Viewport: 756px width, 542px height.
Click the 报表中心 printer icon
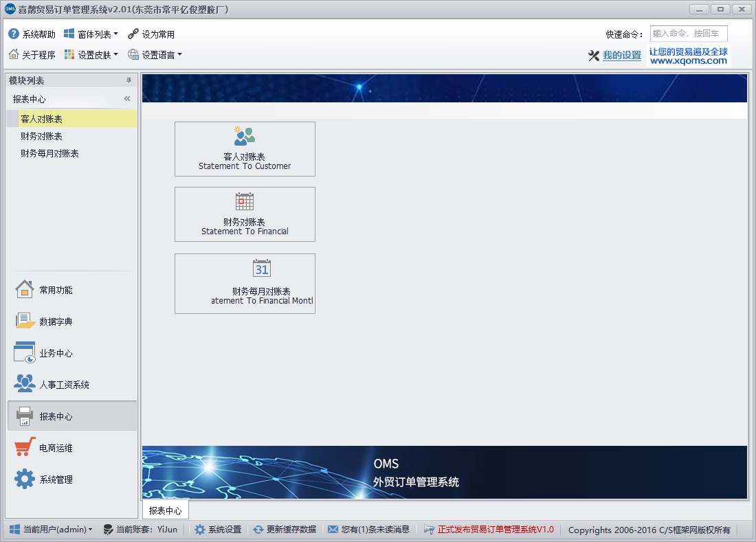point(25,416)
